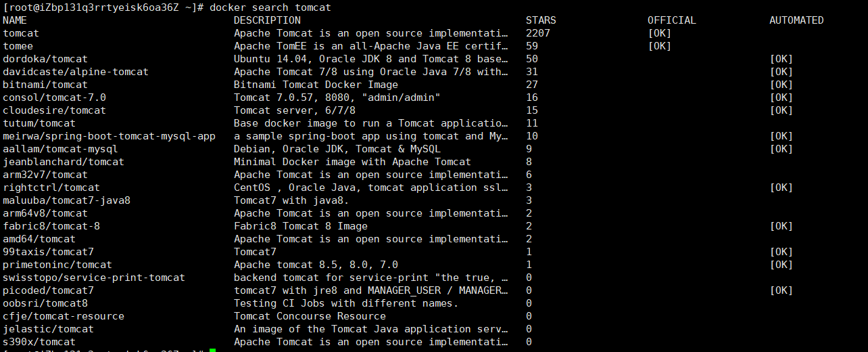868x352 pixels.
Task: Click the OFFICIAL column header
Action: tap(672, 20)
